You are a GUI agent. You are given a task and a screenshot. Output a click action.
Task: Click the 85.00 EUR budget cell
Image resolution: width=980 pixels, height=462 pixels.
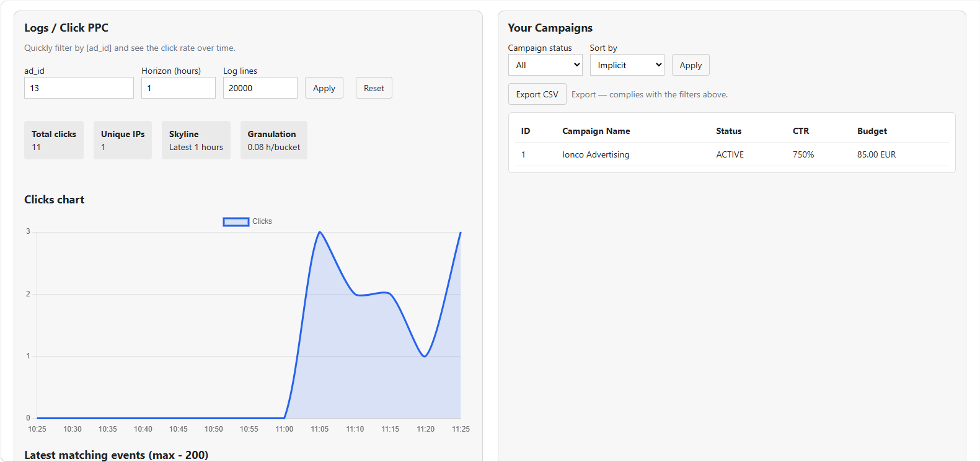(876, 154)
